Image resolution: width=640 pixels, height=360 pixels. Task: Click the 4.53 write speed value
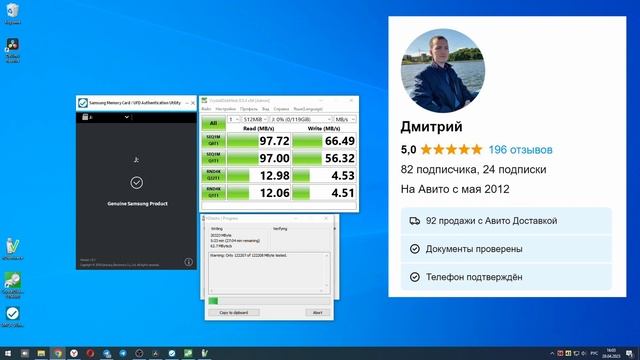(x=343, y=176)
